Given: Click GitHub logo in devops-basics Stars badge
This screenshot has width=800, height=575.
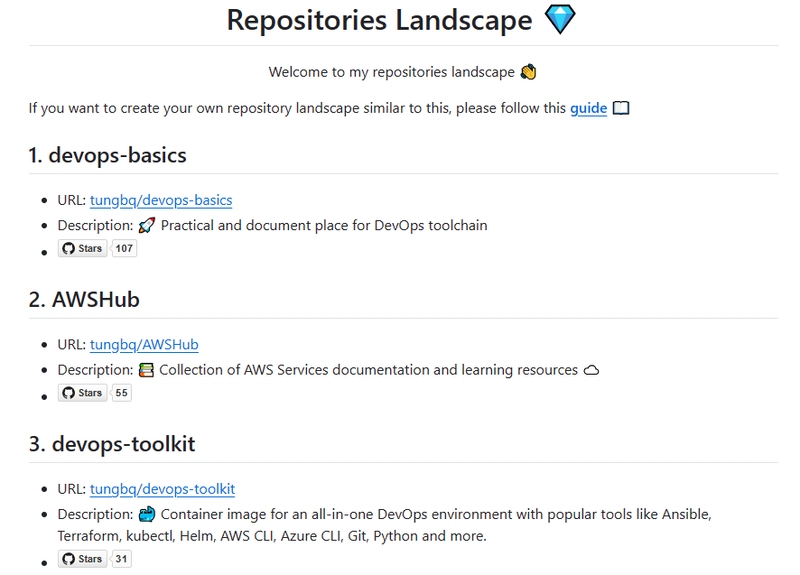Looking at the screenshot, I should point(68,248).
